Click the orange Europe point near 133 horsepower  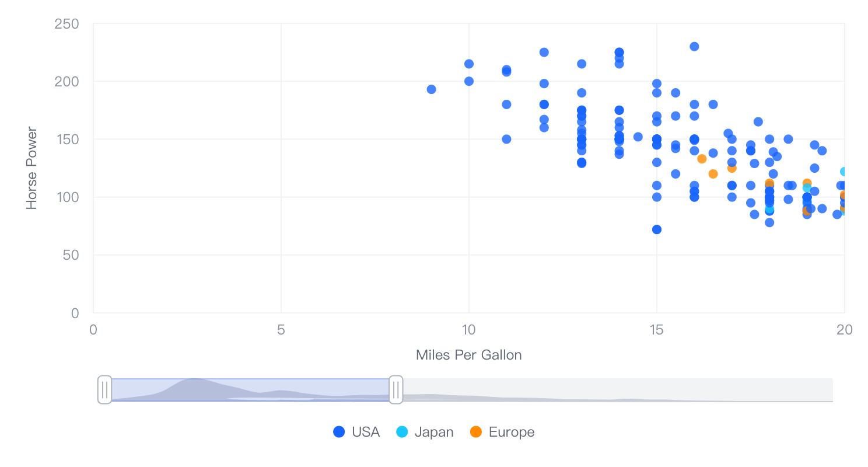[x=702, y=159]
